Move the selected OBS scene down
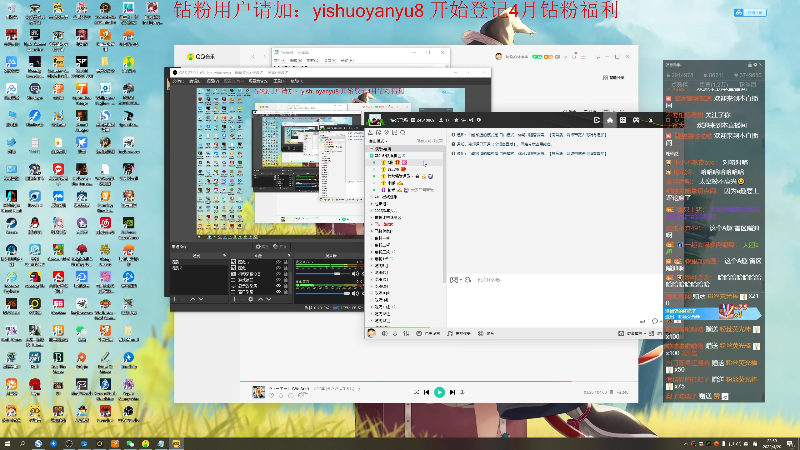Viewport: 800px width, 450px height. [x=201, y=299]
